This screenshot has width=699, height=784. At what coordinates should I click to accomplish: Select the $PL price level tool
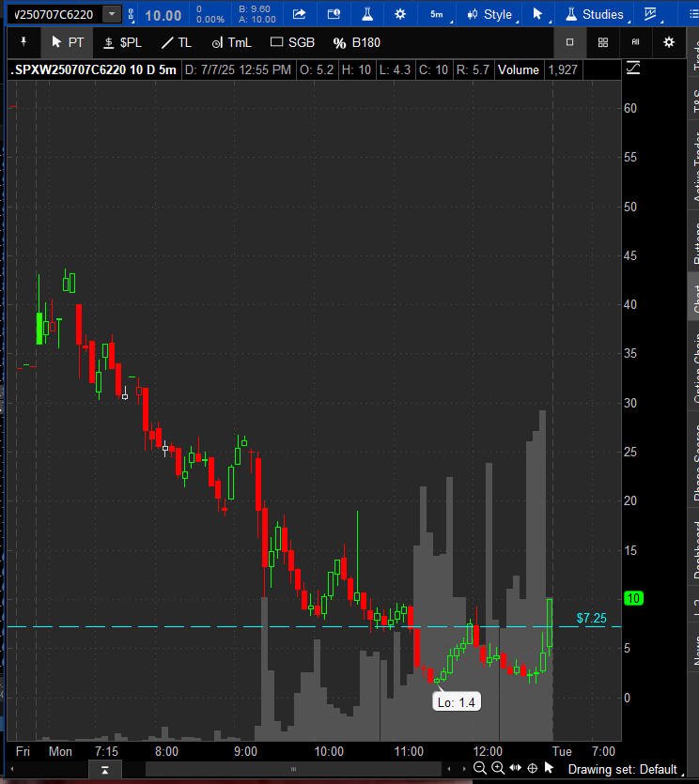click(x=123, y=42)
